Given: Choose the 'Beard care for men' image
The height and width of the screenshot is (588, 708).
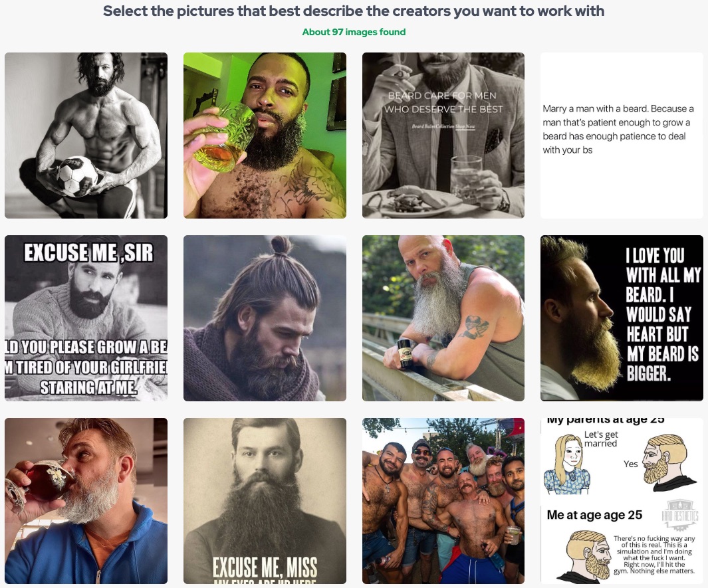Looking at the screenshot, I should 443,136.
